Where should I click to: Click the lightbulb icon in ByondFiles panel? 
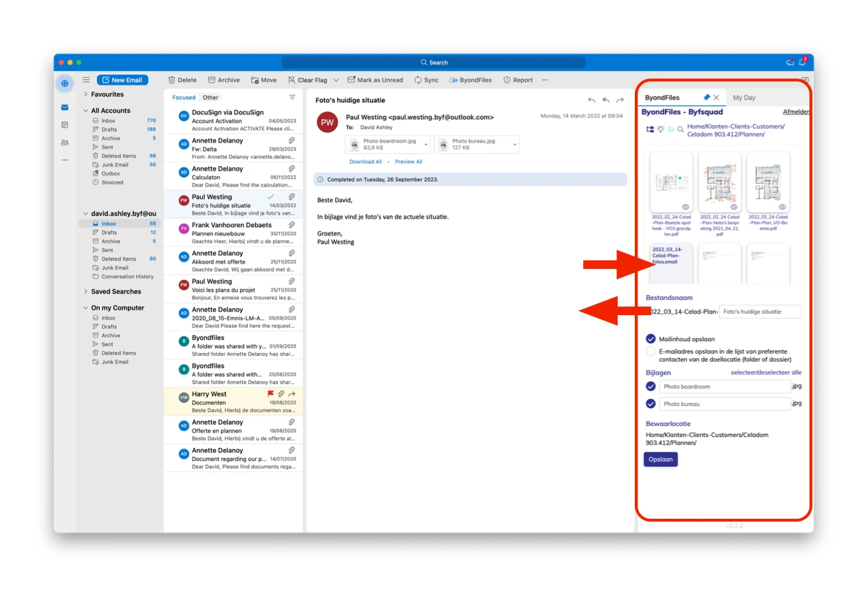660,129
